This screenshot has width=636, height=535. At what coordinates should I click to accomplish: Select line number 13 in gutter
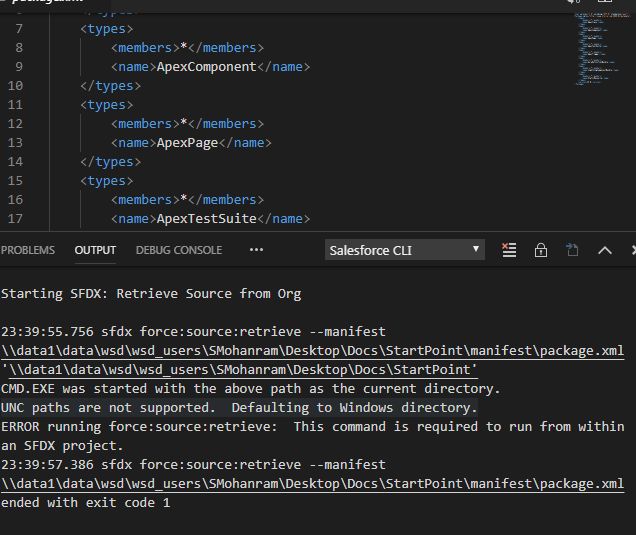click(x=15, y=143)
